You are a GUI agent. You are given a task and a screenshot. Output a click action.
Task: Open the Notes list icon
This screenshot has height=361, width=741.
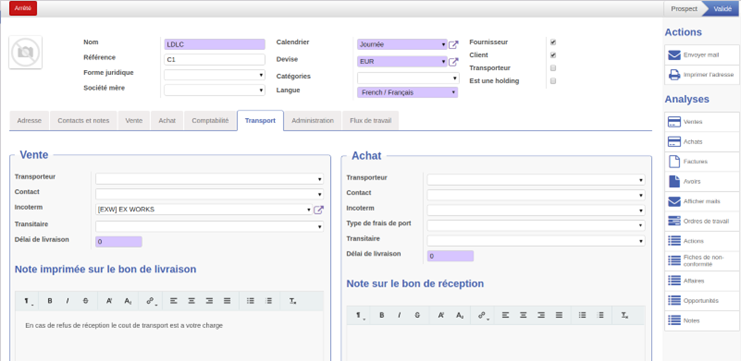674,320
